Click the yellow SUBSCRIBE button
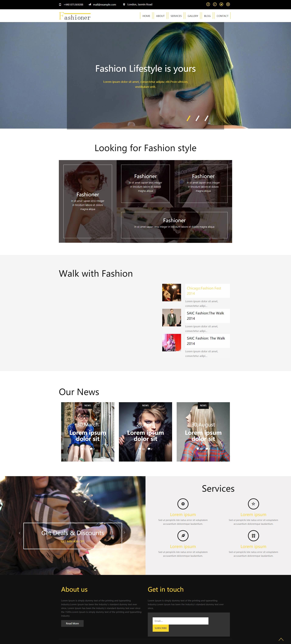 click(x=161, y=628)
